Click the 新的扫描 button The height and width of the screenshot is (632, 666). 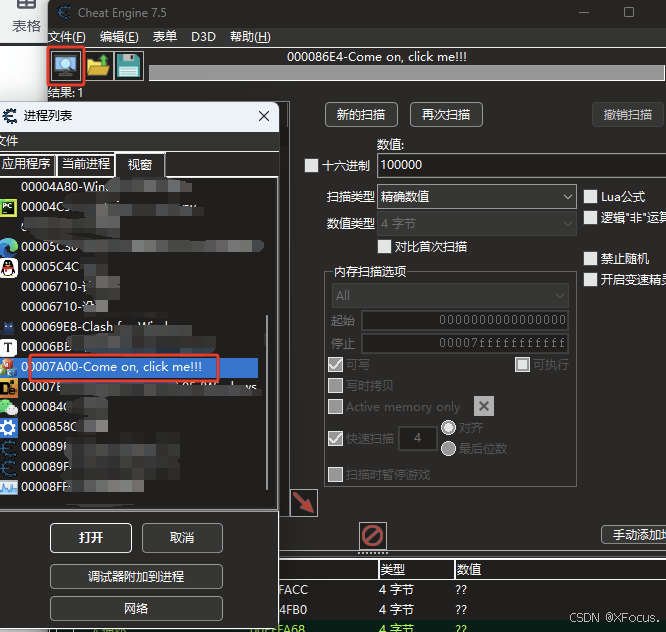click(x=361, y=115)
